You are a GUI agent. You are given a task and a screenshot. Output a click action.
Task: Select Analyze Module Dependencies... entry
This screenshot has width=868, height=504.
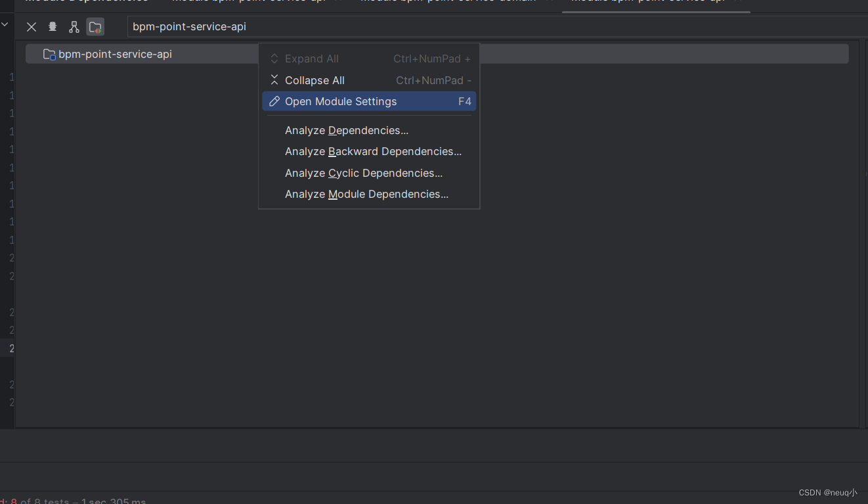(369, 194)
